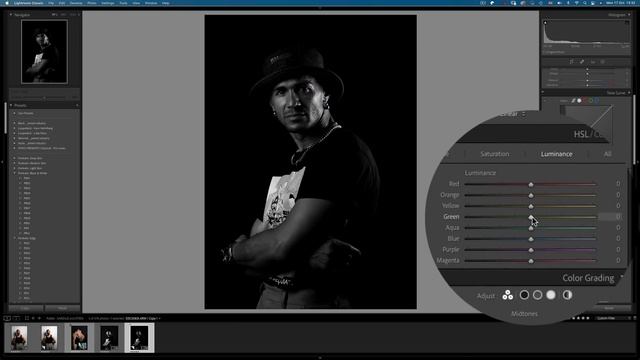This screenshot has height=360, width=640.
Task: Choose the parametric curve icon in Tone Curve
Action: [573, 100]
